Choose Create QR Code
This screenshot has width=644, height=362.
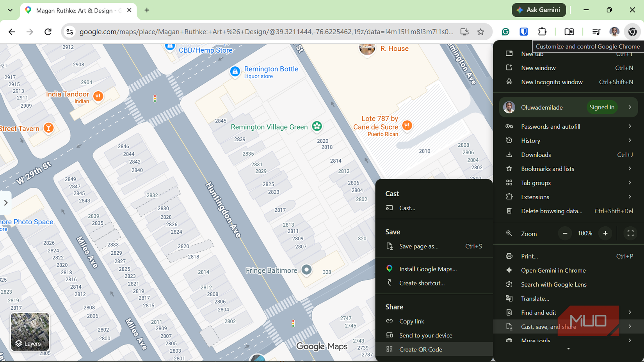click(x=434, y=349)
